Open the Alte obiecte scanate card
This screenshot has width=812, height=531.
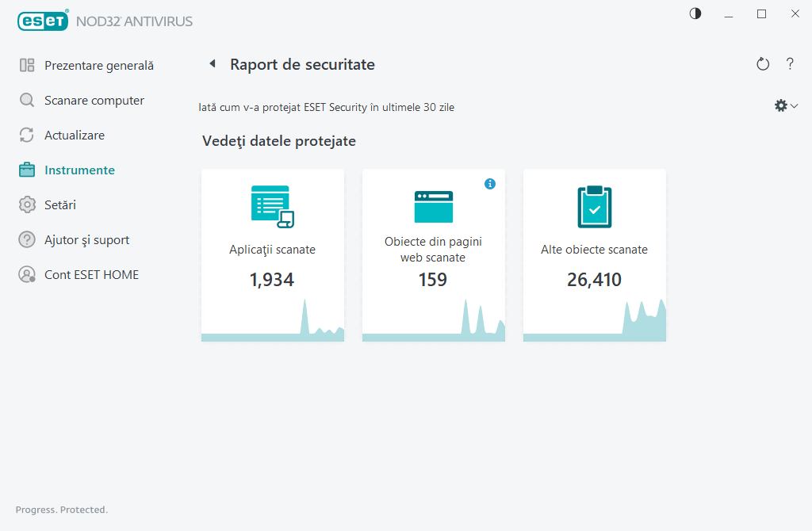594,254
